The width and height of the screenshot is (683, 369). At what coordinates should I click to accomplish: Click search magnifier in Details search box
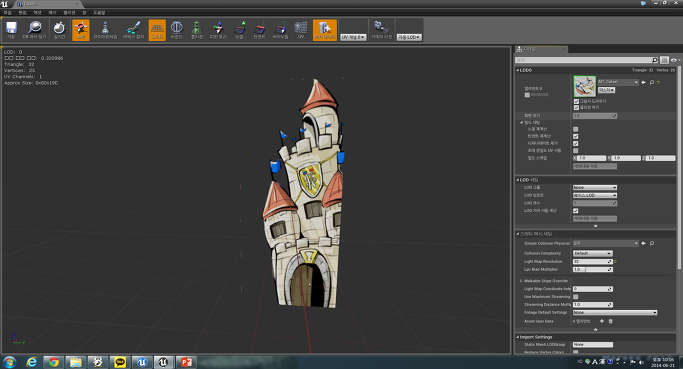[x=654, y=60]
